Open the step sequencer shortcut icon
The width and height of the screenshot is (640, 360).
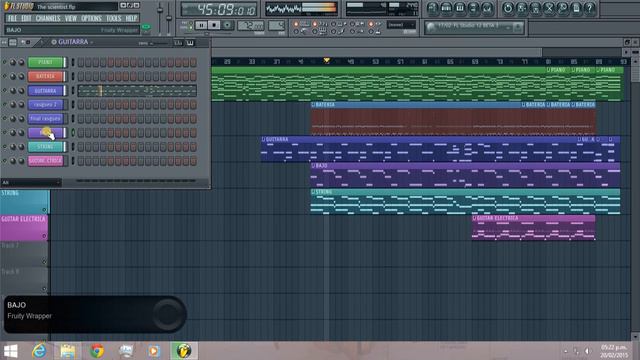(x=446, y=8)
